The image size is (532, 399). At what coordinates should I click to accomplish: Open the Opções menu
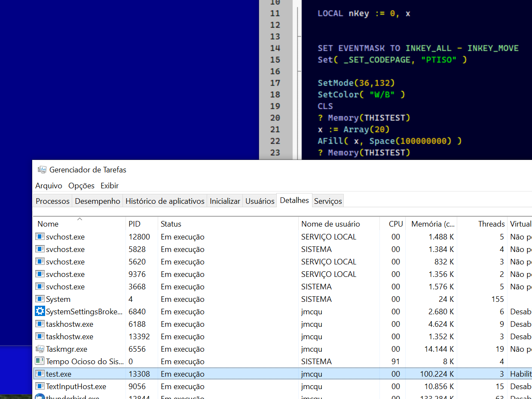(x=81, y=186)
